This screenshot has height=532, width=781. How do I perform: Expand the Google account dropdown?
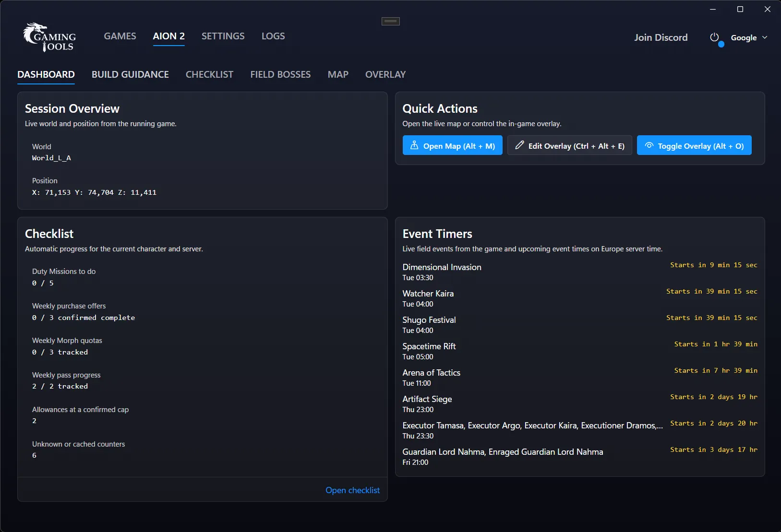click(749, 37)
